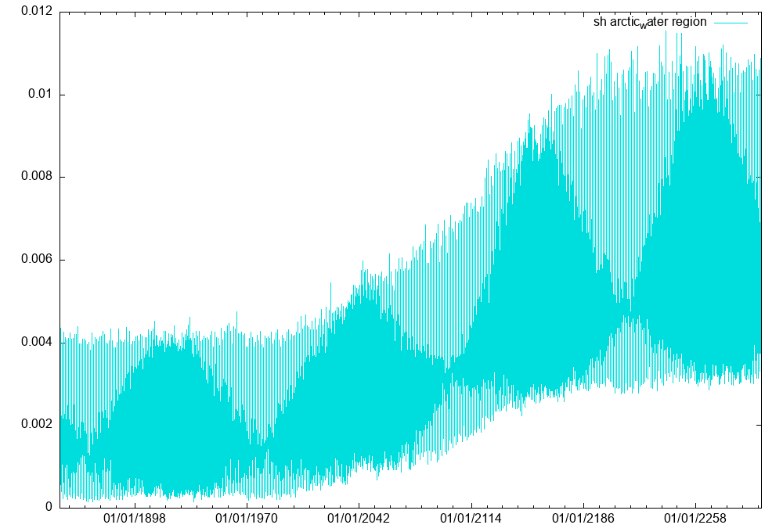Click the legend text 'sh arctic water region'
Screen dimensions: 783x532
coord(649,22)
